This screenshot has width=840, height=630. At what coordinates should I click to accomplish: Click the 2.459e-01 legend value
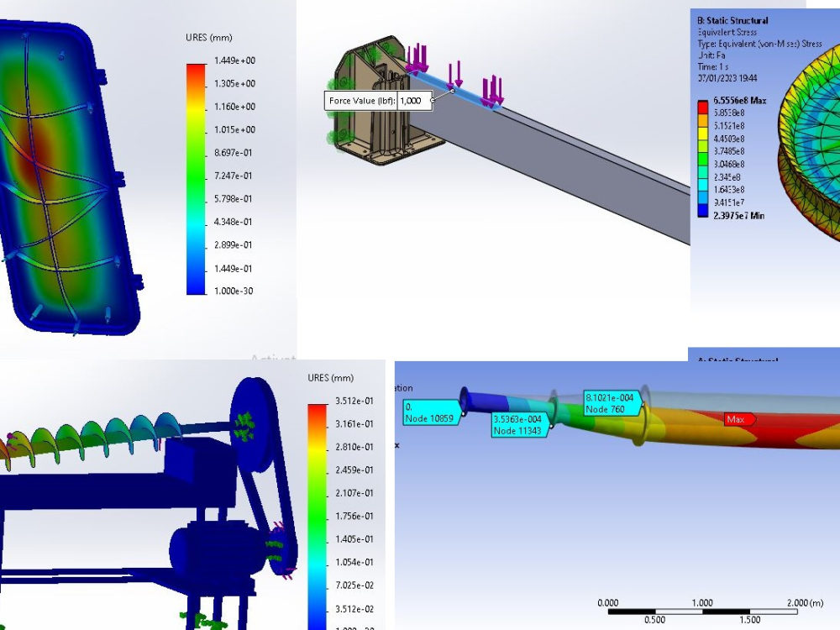click(x=354, y=470)
